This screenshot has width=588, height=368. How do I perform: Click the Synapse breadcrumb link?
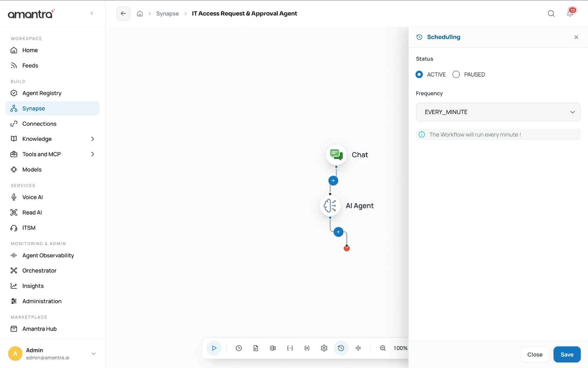tap(167, 14)
